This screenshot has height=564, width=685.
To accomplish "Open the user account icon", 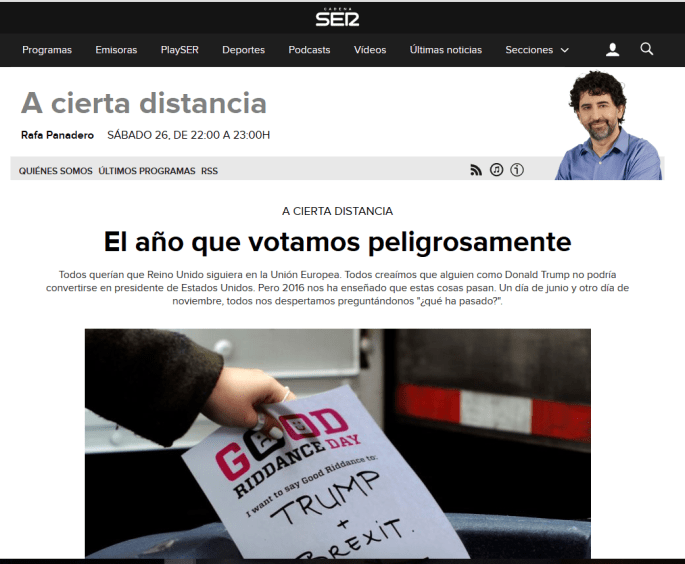I will click(613, 50).
